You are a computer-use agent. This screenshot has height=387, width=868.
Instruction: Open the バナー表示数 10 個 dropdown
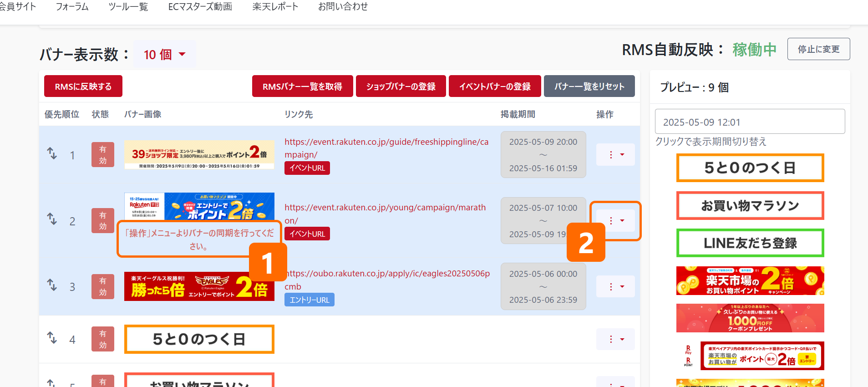tap(165, 55)
